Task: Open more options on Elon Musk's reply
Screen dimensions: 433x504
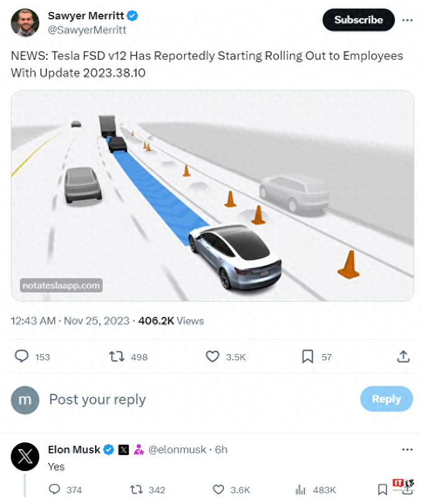Action: click(407, 449)
